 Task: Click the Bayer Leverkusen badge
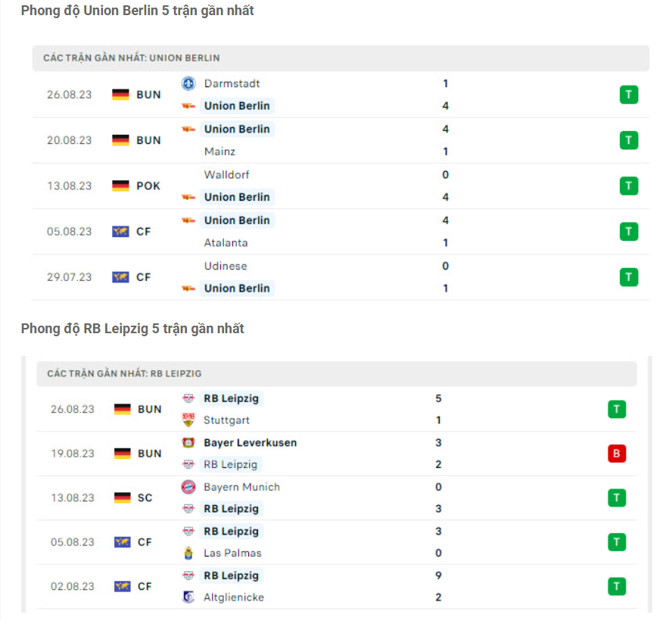click(x=188, y=442)
